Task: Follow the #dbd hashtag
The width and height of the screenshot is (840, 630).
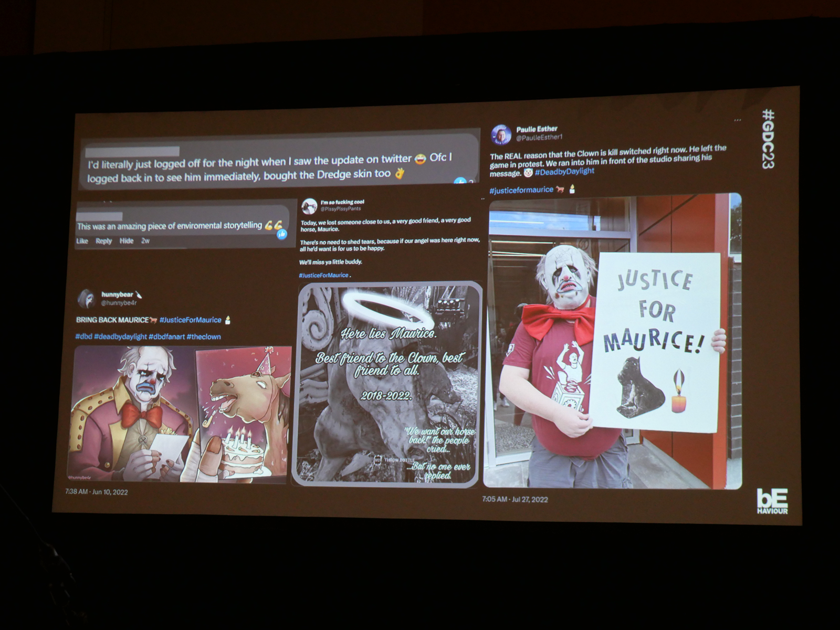Action: (83, 337)
